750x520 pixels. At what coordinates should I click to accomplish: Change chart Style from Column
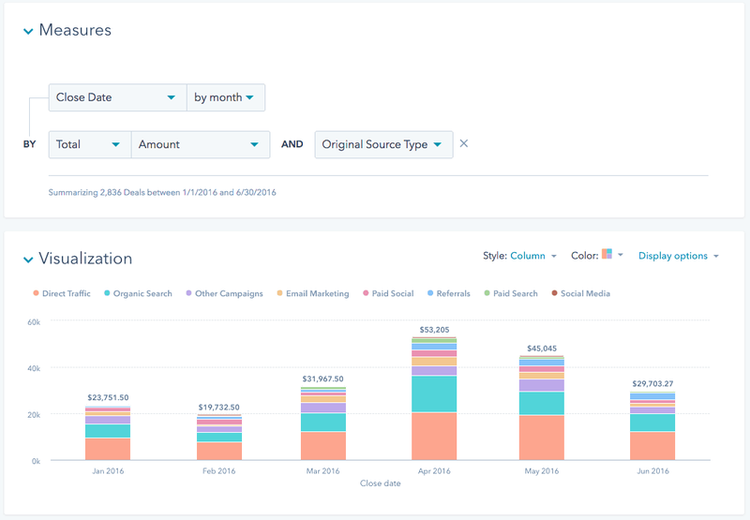pyautogui.click(x=533, y=256)
